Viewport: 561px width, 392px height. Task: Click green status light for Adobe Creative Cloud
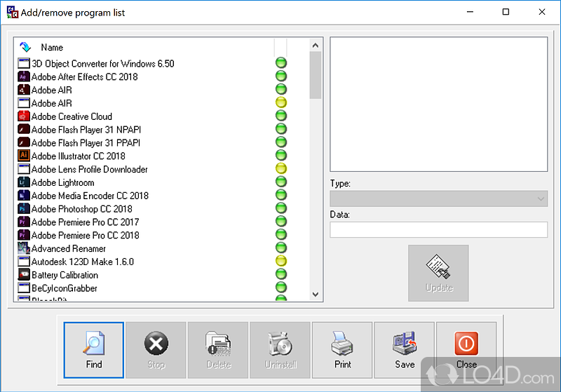click(x=281, y=116)
